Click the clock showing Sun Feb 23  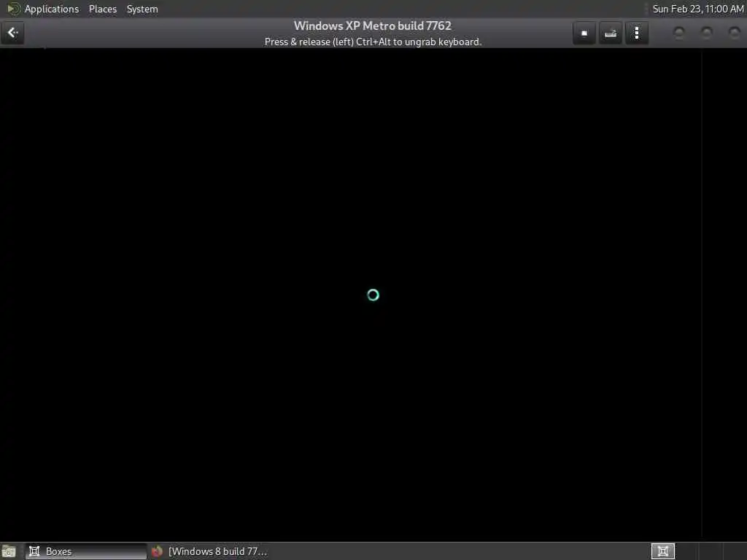pyautogui.click(x=697, y=9)
